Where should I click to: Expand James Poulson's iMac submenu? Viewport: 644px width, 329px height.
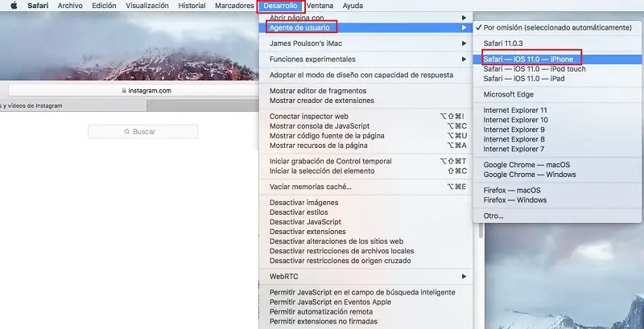[x=366, y=43]
